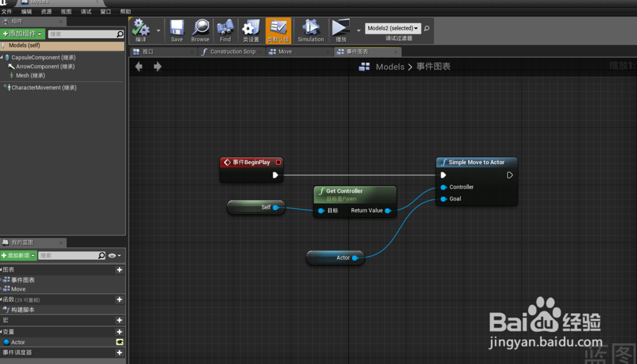Close the 视口 tab

coord(192,52)
